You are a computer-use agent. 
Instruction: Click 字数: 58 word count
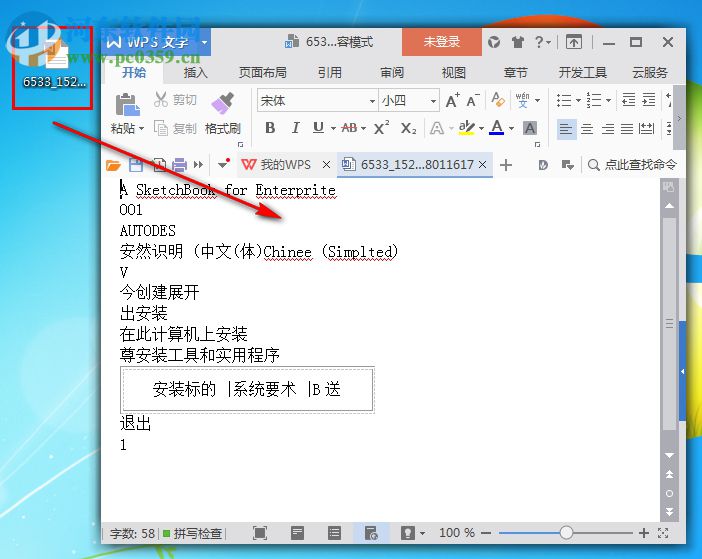click(132, 533)
